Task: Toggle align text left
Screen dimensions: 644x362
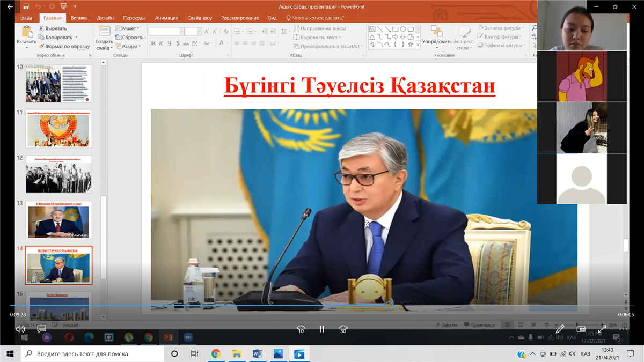Action: tap(237, 43)
